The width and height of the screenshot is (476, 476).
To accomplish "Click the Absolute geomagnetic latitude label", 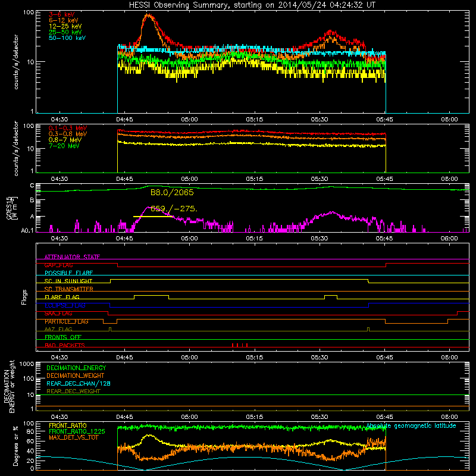I will 411,425.
